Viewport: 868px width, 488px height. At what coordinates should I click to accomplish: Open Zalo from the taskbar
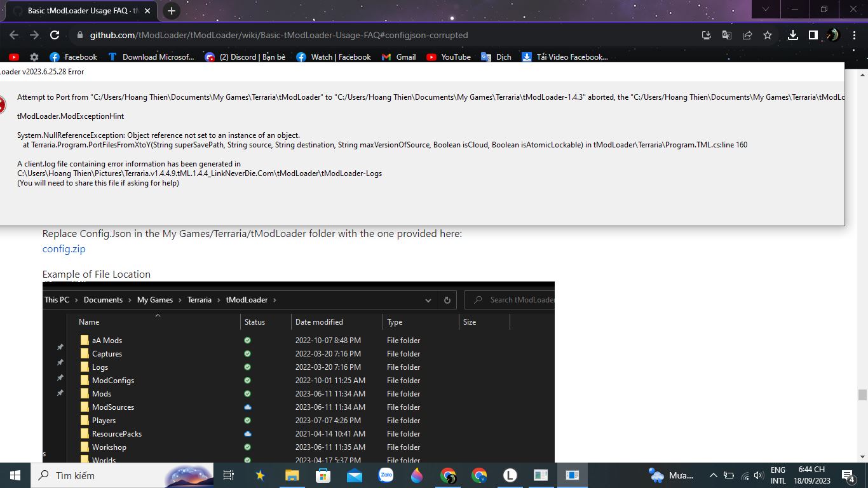point(386,475)
